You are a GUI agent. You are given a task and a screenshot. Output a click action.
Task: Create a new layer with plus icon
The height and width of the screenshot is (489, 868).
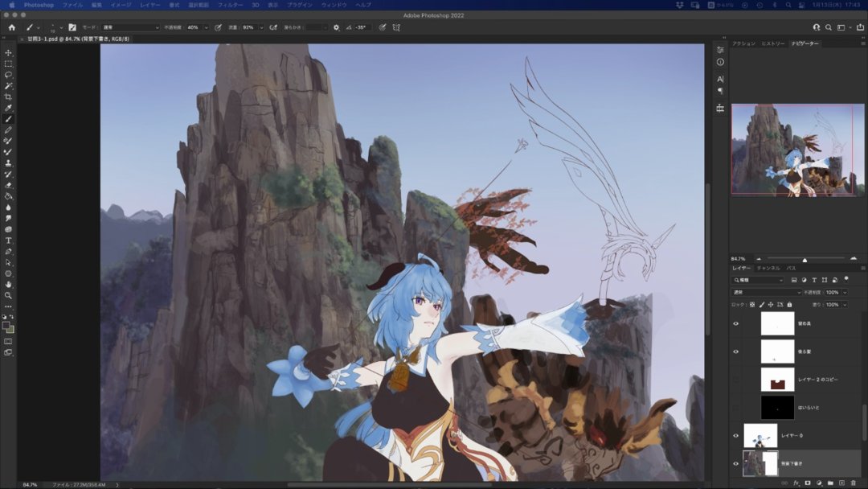[x=842, y=483]
